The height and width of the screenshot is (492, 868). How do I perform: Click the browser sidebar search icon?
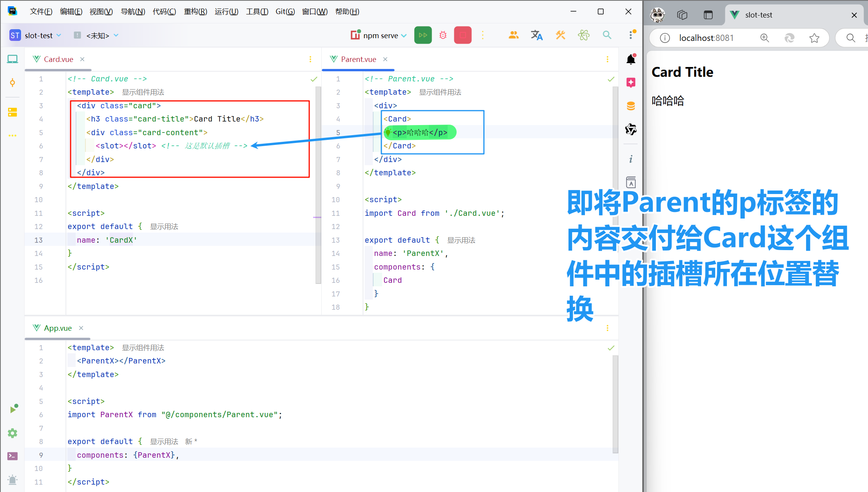pos(850,38)
